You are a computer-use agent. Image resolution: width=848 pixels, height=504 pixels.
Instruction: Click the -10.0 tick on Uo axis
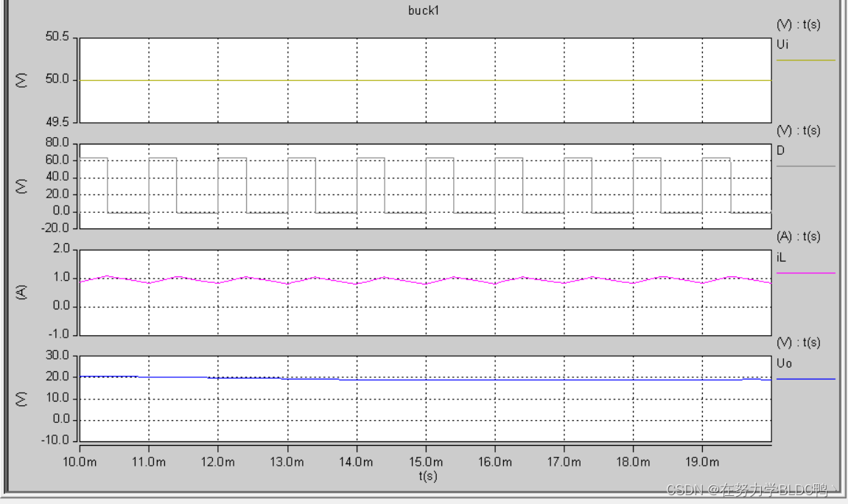coord(55,440)
